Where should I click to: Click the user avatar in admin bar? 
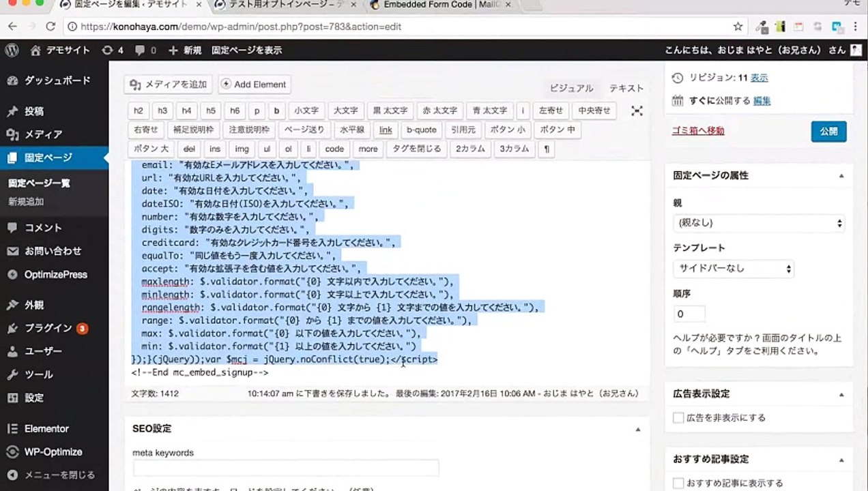coord(856,50)
